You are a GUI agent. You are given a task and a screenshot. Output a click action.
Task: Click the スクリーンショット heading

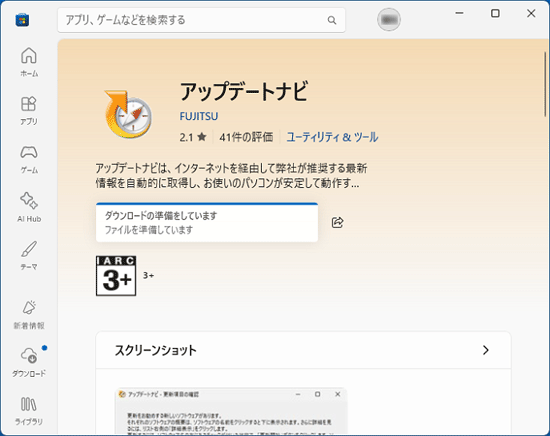click(x=156, y=350)
